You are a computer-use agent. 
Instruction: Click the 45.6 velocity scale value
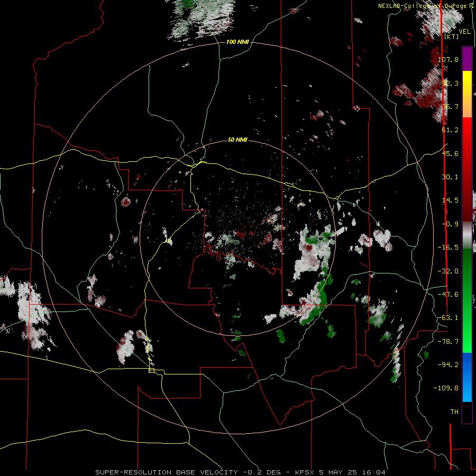pyautogui.click(x=450, y=153)
